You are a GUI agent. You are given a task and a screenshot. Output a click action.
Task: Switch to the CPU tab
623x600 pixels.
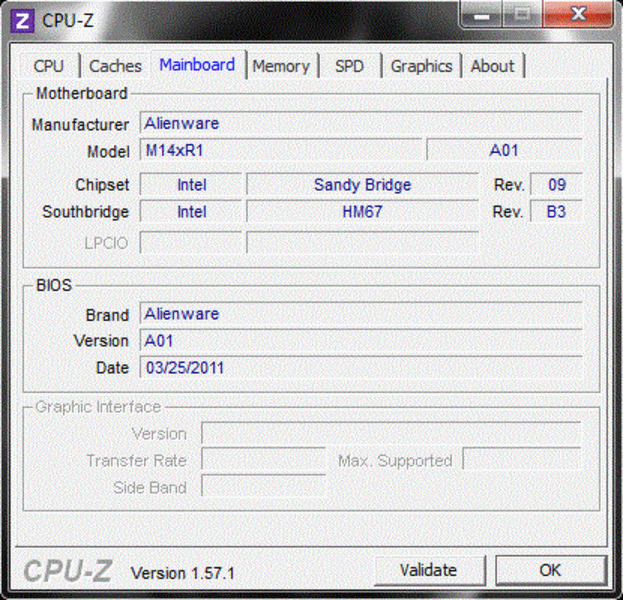[x=49, y=66]
